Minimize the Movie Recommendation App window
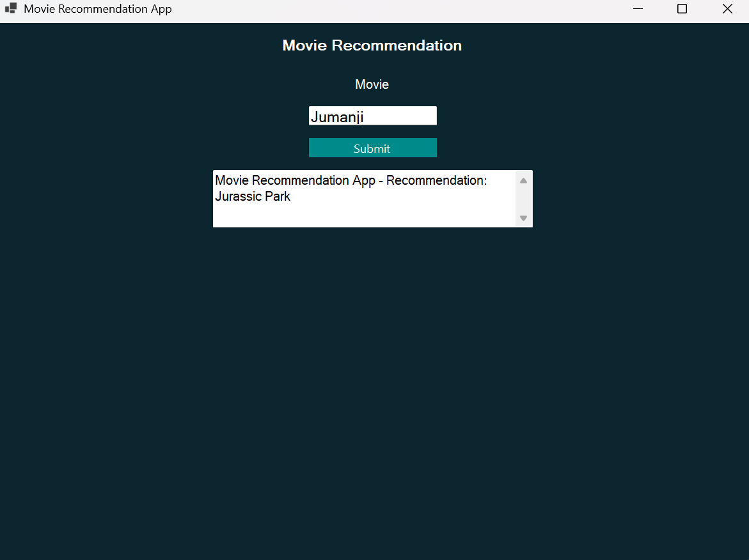 [638, 9]
